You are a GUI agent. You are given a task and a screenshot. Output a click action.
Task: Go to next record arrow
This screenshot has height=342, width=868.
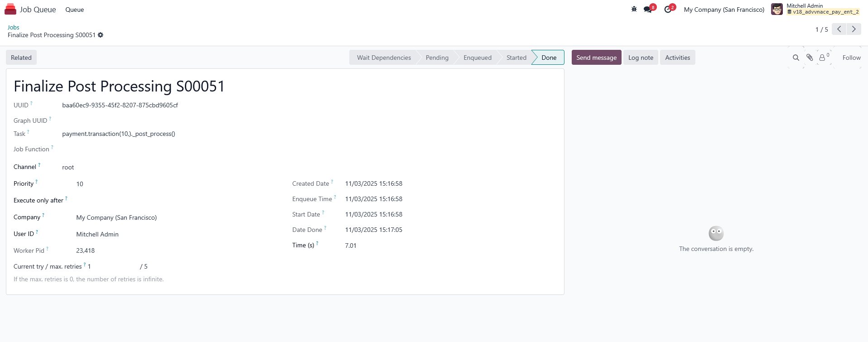[854, 29]
